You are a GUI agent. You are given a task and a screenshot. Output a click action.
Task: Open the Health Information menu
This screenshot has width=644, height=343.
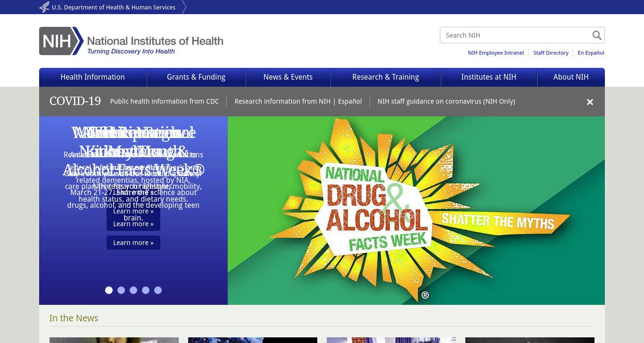(x=93, y=77)
